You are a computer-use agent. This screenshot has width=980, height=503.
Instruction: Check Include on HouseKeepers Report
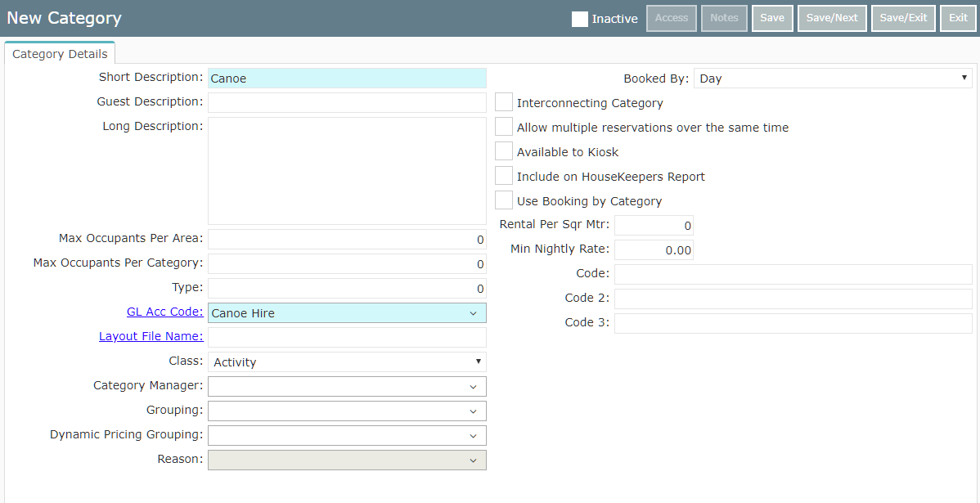(x=504, y=176)
